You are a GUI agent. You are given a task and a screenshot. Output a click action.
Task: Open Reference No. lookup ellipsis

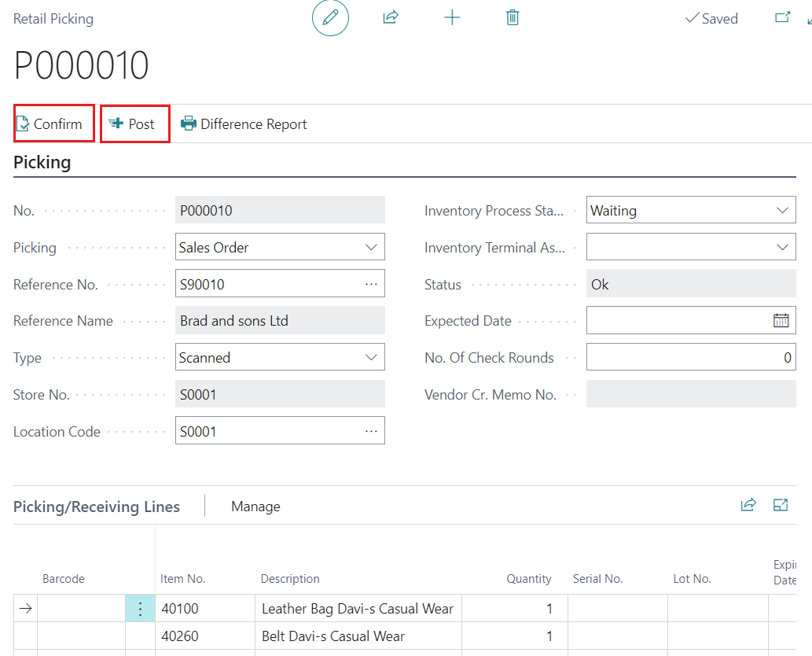371,284
